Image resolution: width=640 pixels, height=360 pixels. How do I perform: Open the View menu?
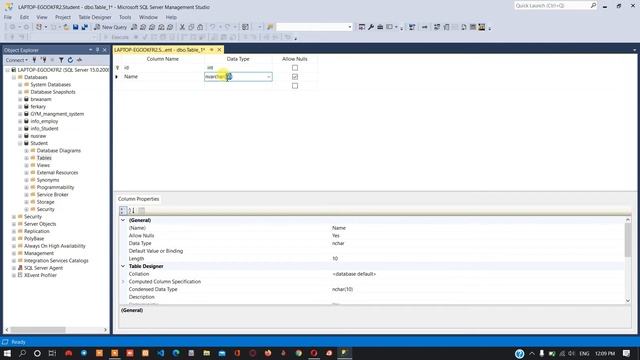pos(42,17)
